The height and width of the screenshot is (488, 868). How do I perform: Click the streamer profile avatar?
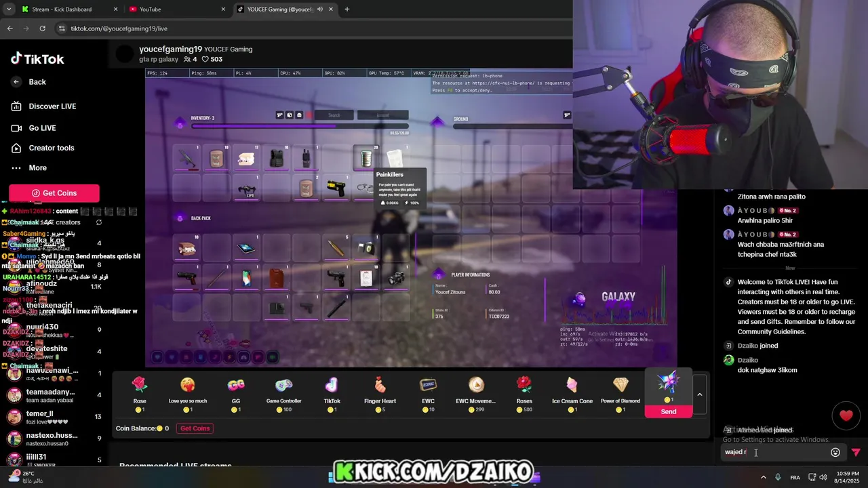125,54
